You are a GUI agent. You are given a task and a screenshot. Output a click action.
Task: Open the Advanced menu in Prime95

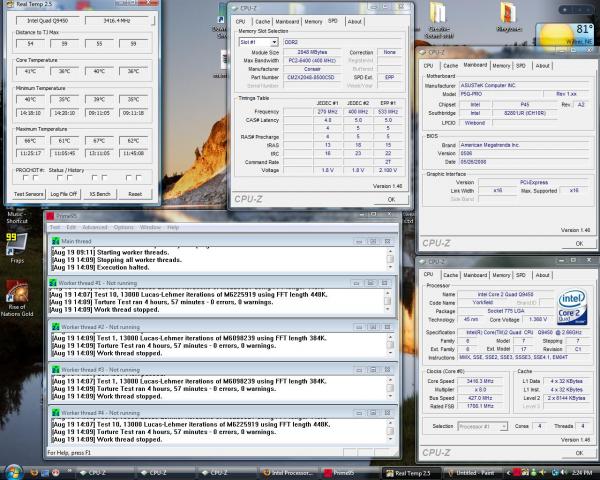(95, 227)
